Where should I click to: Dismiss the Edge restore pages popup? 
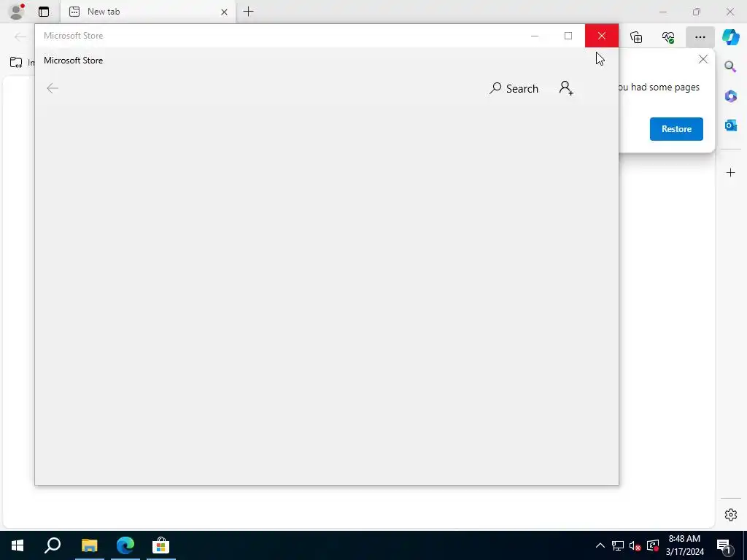tap(703, 59)
